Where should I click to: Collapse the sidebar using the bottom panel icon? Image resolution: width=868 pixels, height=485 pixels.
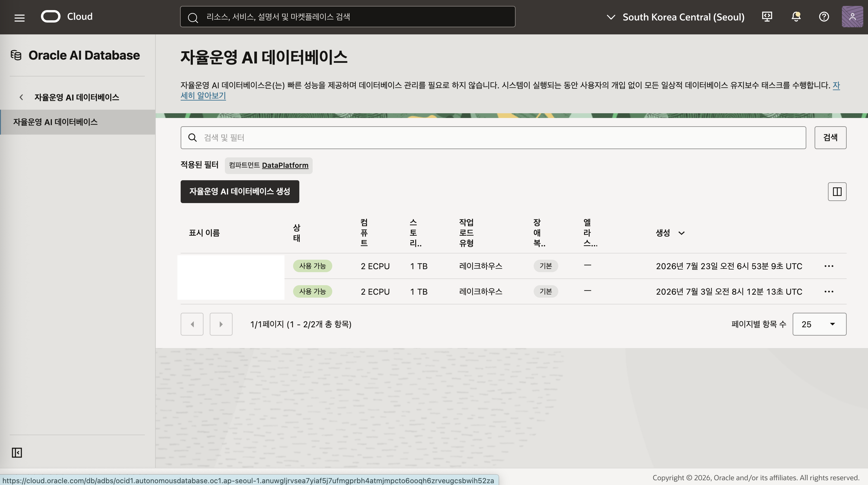point(17,452)
